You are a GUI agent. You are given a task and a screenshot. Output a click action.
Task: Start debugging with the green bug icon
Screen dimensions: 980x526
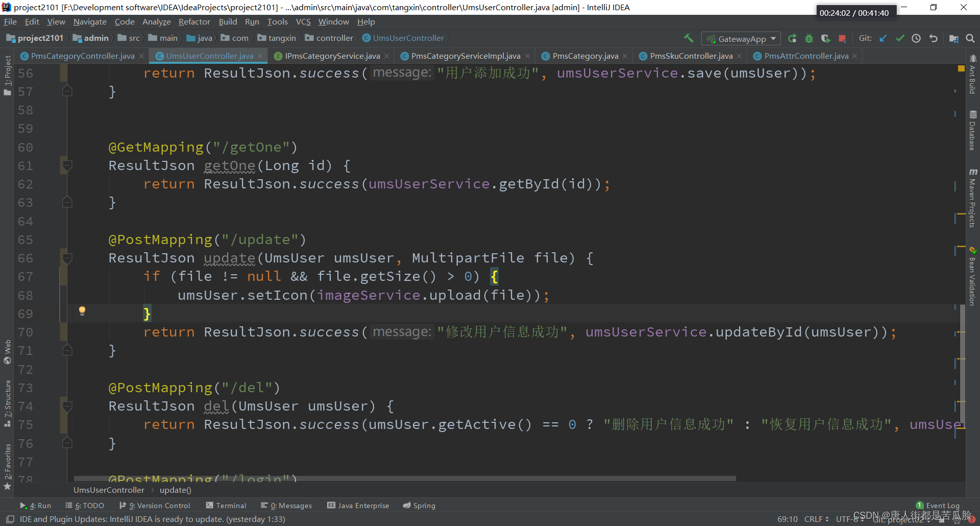(x=809, y=38)
